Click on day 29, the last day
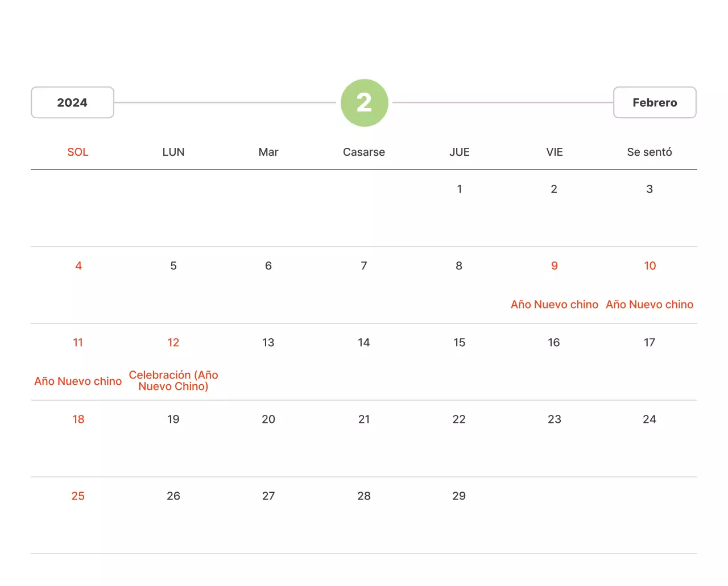728x586 pixels. tap(459, 496)
